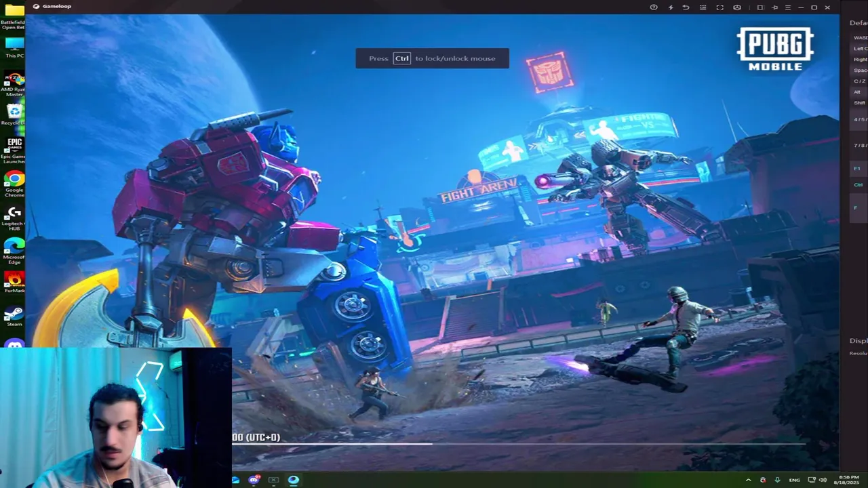Click the lightning boost icon in title bar
868x488 pixels.
point(671,7)
